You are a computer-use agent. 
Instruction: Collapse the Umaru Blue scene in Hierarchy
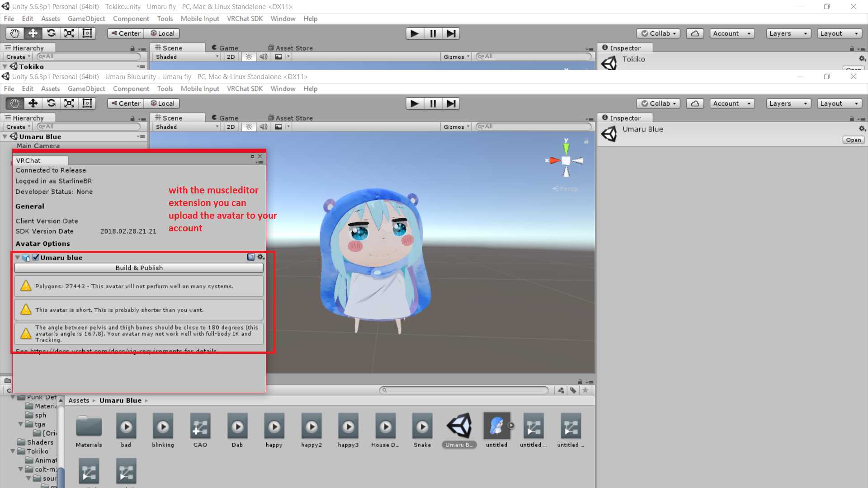(x=5, y=136)
